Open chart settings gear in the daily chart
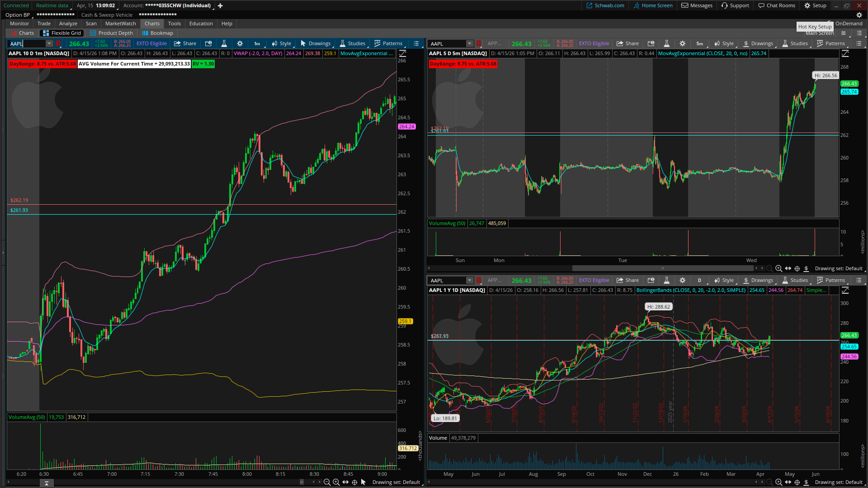This screenshot has width=868, height=488. click(683, 281)
